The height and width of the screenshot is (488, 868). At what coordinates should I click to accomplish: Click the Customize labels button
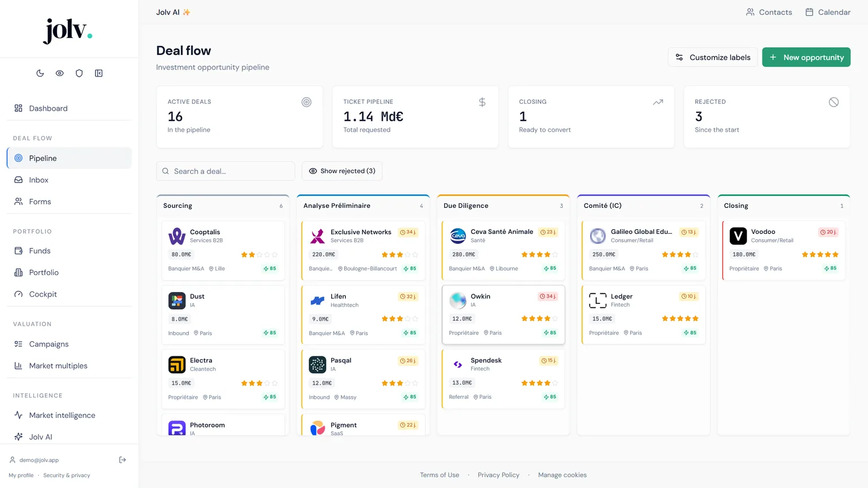pyautogui.click(x=713, y=57)
